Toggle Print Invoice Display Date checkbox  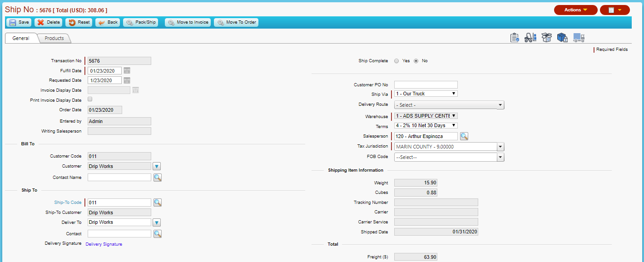(90, 99)
